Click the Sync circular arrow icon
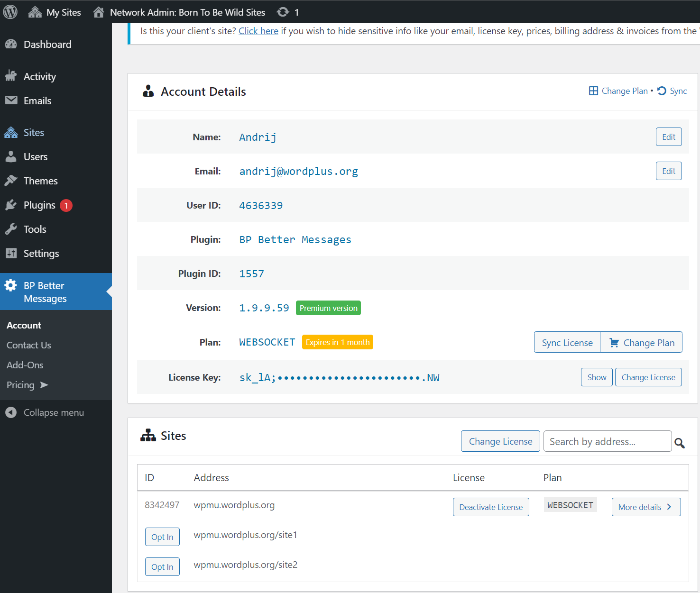 (x=662, y=91)
